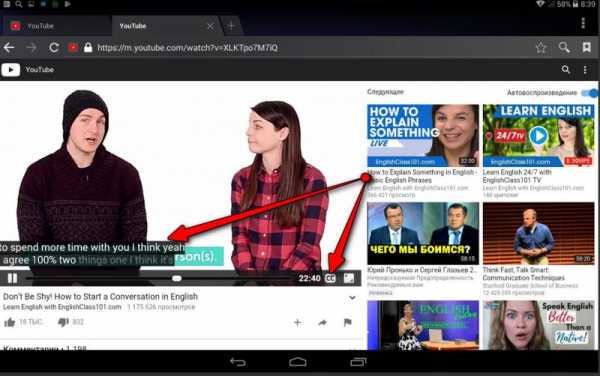Viewport: 600px width, 376px height.
Task: Disable the Автовоспроизведение autoplay switch
Action: [590, 93]
